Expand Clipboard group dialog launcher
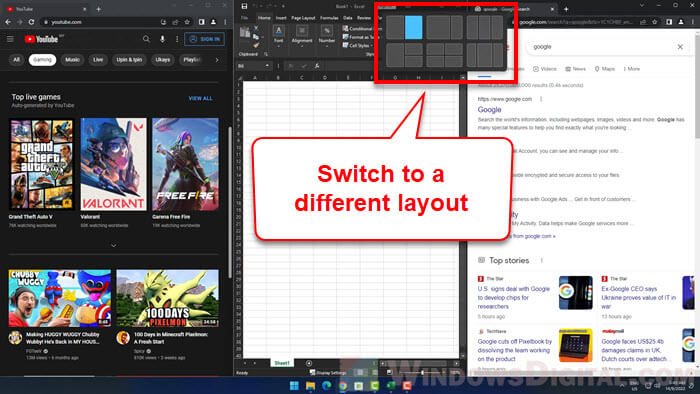 tap(266, 54)
